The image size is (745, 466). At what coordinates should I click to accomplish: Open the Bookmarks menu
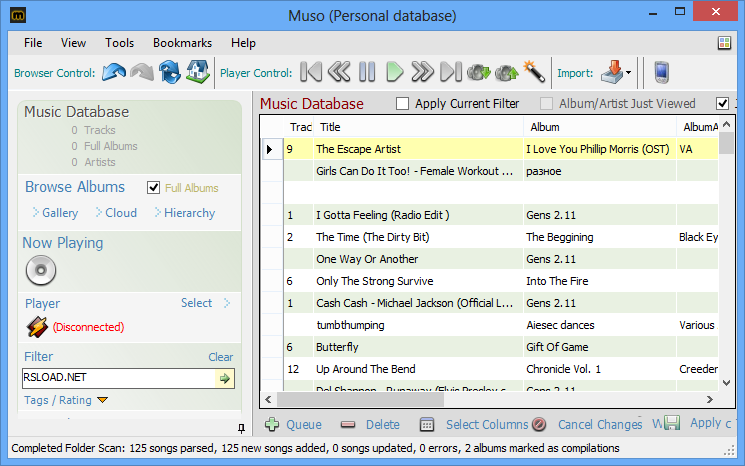tap(182, 43)
